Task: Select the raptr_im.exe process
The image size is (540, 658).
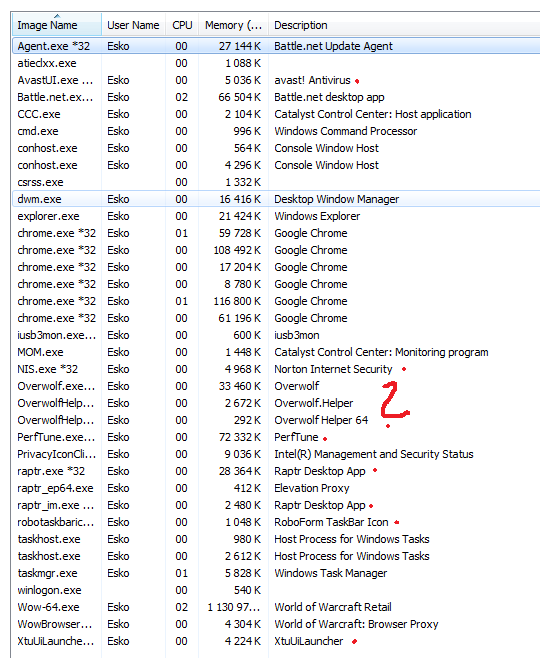Action: 276,505
